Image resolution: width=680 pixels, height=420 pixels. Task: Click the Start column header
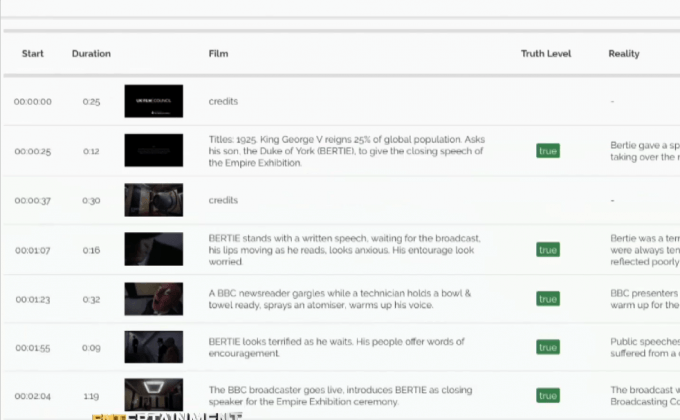[33, 54]
